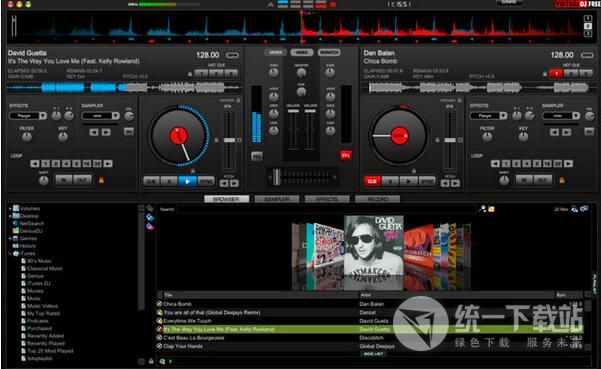Toggle right deck hot cue lock

click(x=545, y=74)
